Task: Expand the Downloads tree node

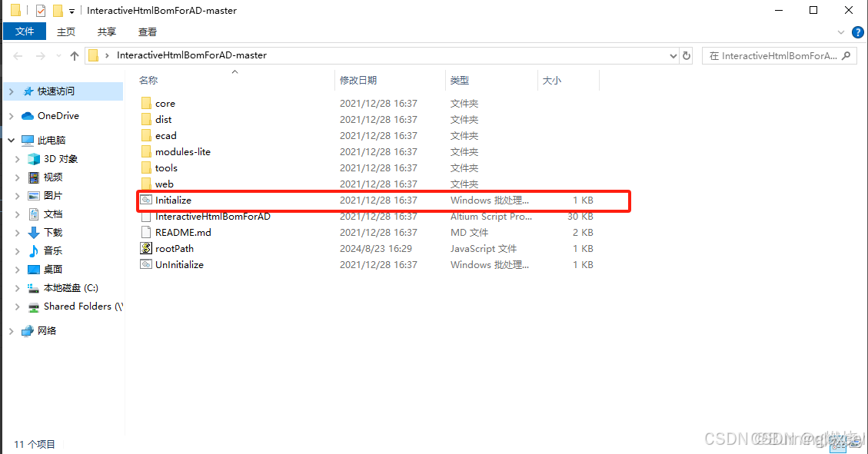Action: (17, 232)
